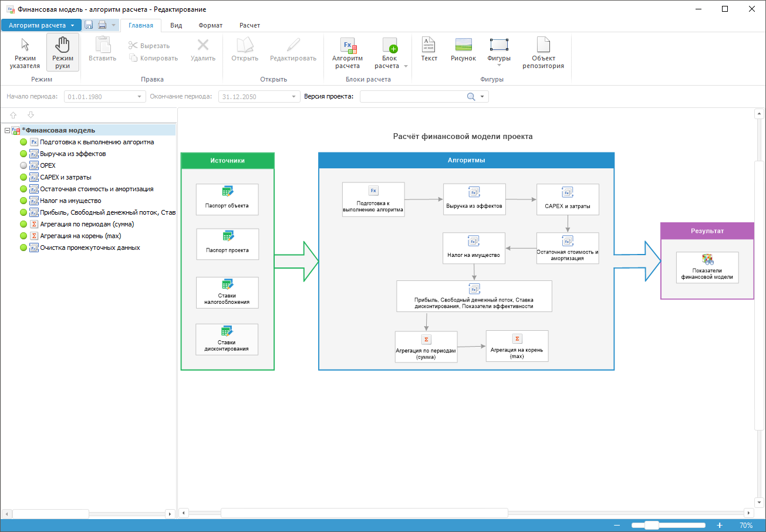Insert a picture using Рисунок icon

point(463,50)
